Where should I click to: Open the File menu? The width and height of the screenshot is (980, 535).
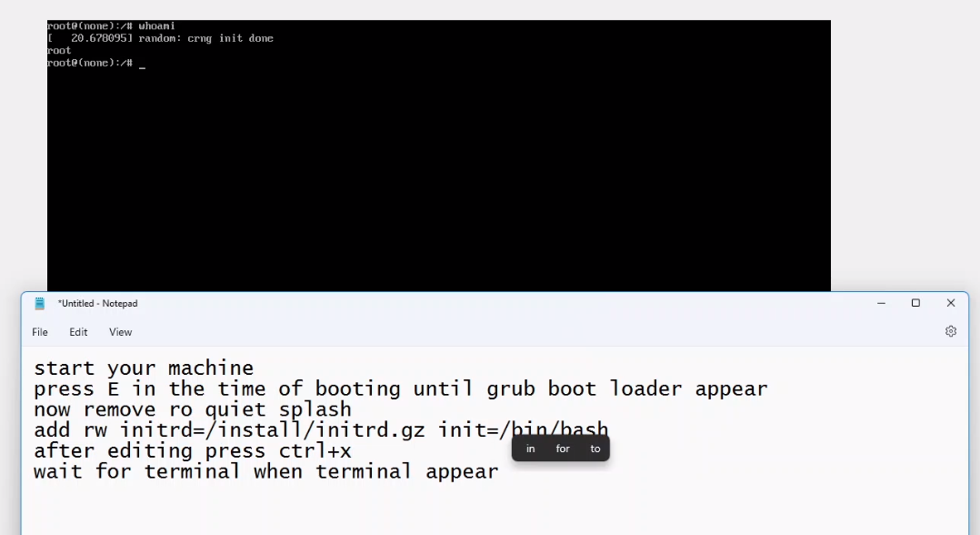click(x=40, y=332)
